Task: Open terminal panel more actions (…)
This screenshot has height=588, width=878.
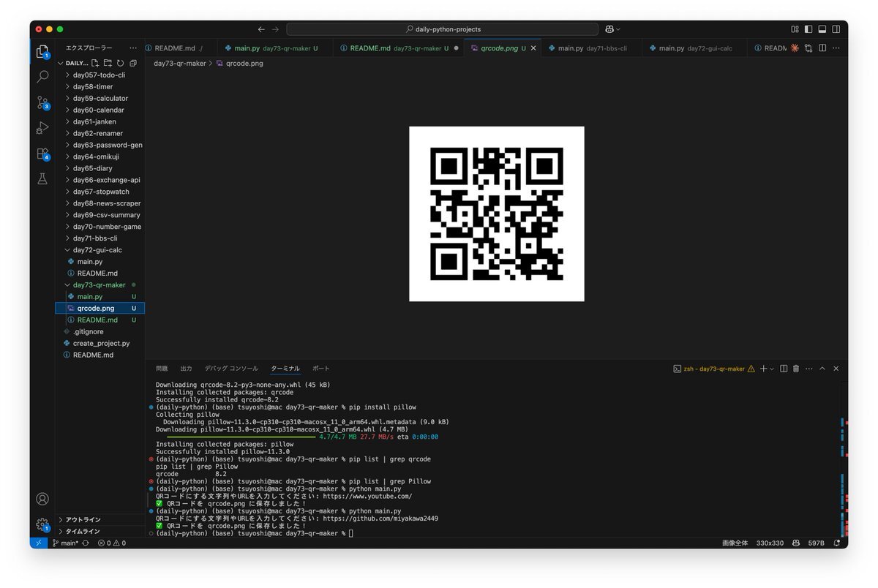Action: point(808,369)
